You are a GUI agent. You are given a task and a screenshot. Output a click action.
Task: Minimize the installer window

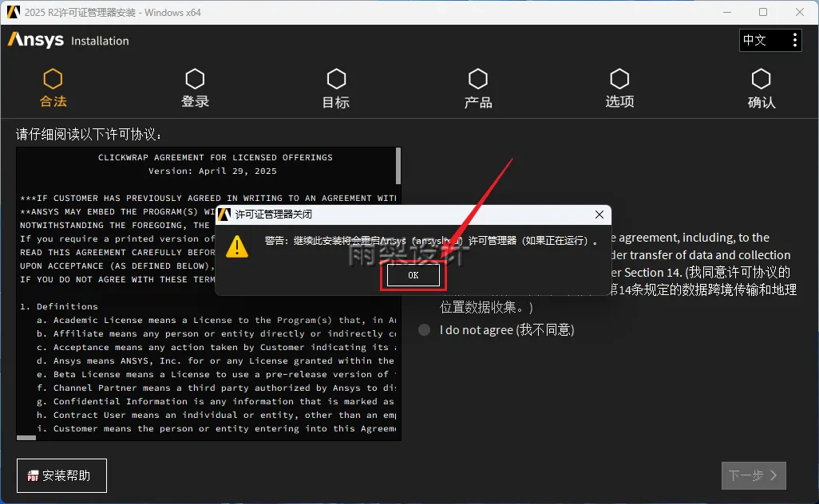(x=726, y=12)
